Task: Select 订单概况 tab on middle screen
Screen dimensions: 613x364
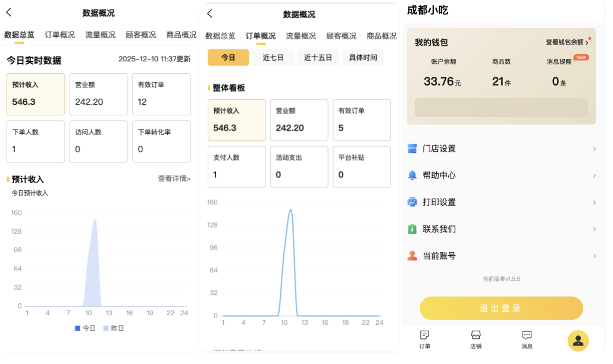Action: coord(261,36)
